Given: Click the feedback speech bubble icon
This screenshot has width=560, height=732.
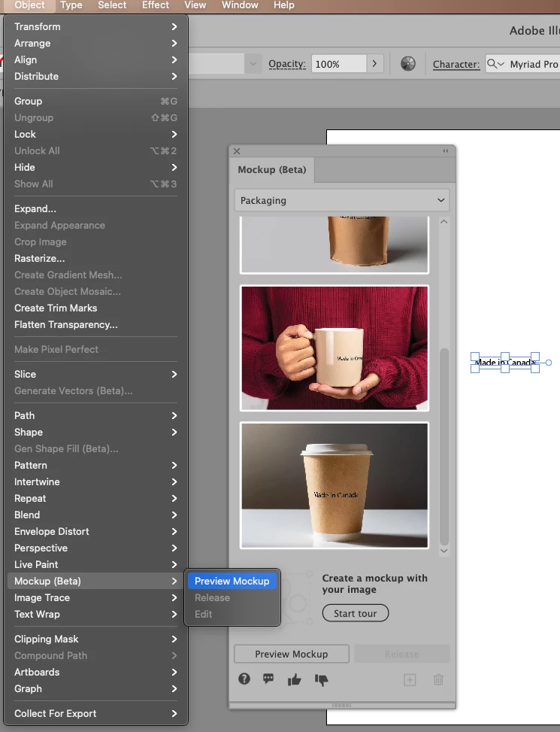Looking at the screenshot, I should tap(268, 679).
